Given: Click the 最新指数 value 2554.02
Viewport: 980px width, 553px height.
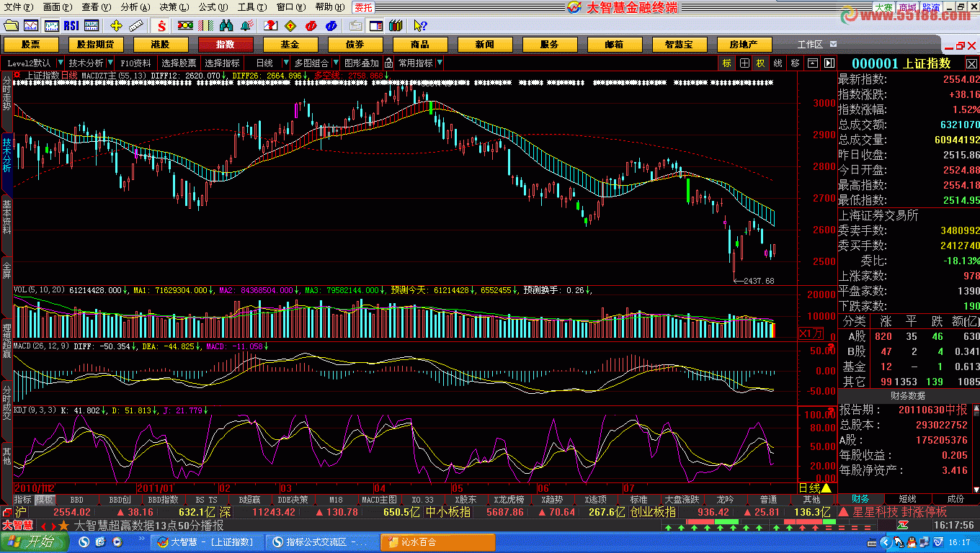Looking at the screenshot, I should (961, 79).
